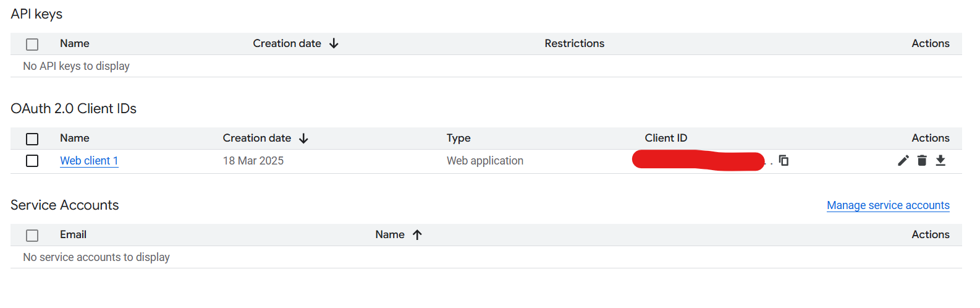Image resolution: width=980 pixels, height=308 pixels.
Task: Select all service accounts checkbox
Action: tap(32, 236)
